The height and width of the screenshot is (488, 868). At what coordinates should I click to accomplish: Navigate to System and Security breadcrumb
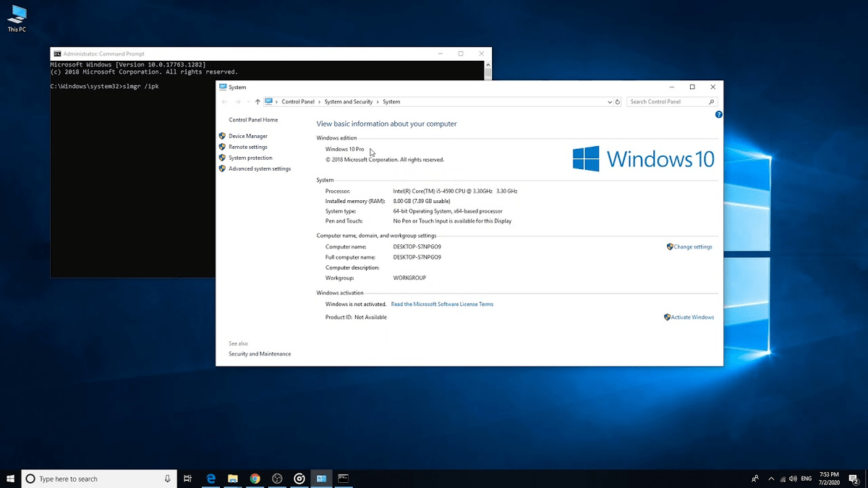point(349,102)
